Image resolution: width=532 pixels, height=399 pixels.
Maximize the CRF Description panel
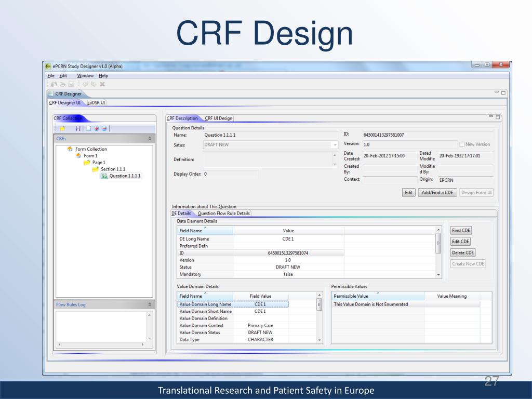498,117
